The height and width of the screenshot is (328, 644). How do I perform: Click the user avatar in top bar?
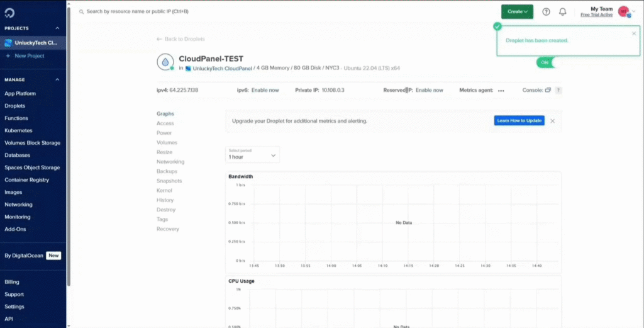click(x=623, y=11)
